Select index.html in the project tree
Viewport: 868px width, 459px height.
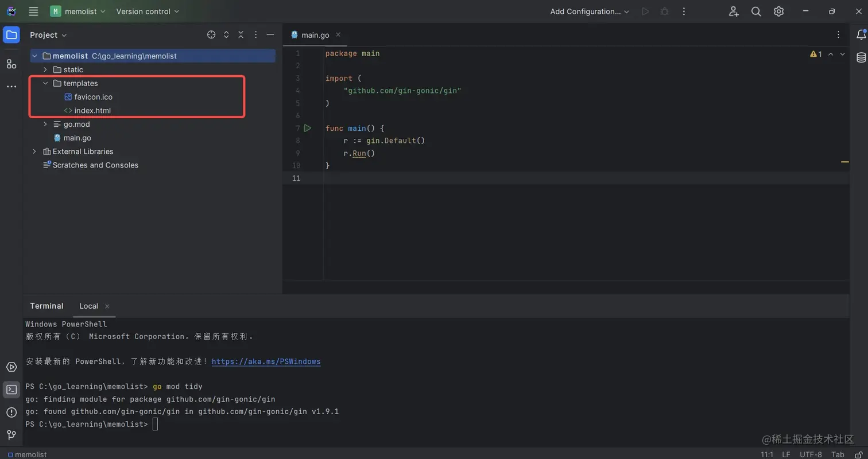[x=92, y=111]
